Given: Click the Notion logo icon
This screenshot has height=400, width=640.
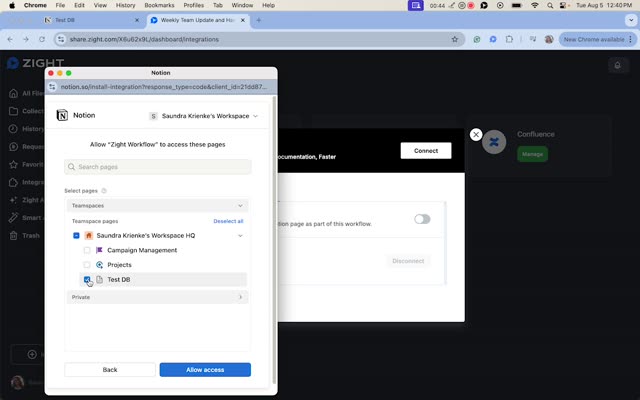Looking at the screenshot, I should click(62, 116).
